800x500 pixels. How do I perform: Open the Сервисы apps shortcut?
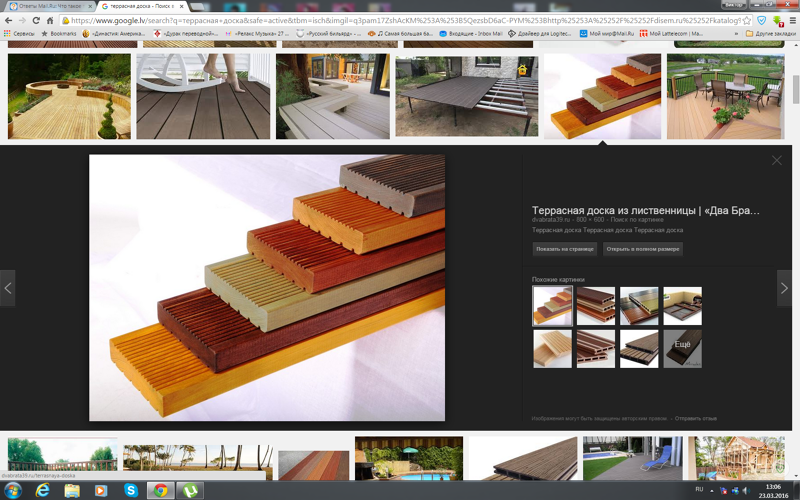click(x=19, y=33)
